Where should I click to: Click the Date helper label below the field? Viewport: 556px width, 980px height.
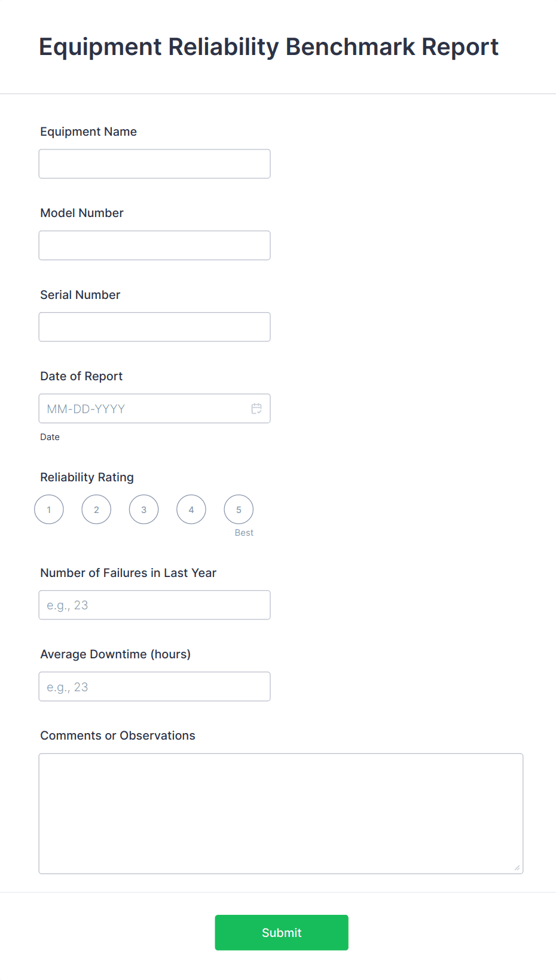(50, 437)
